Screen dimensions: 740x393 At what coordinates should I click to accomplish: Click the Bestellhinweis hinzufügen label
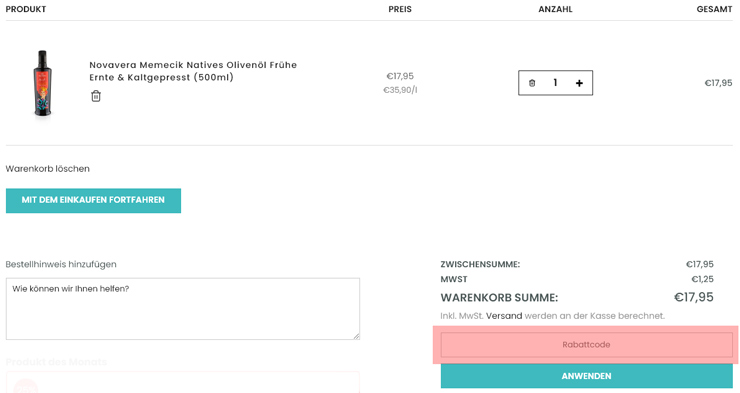61,265
